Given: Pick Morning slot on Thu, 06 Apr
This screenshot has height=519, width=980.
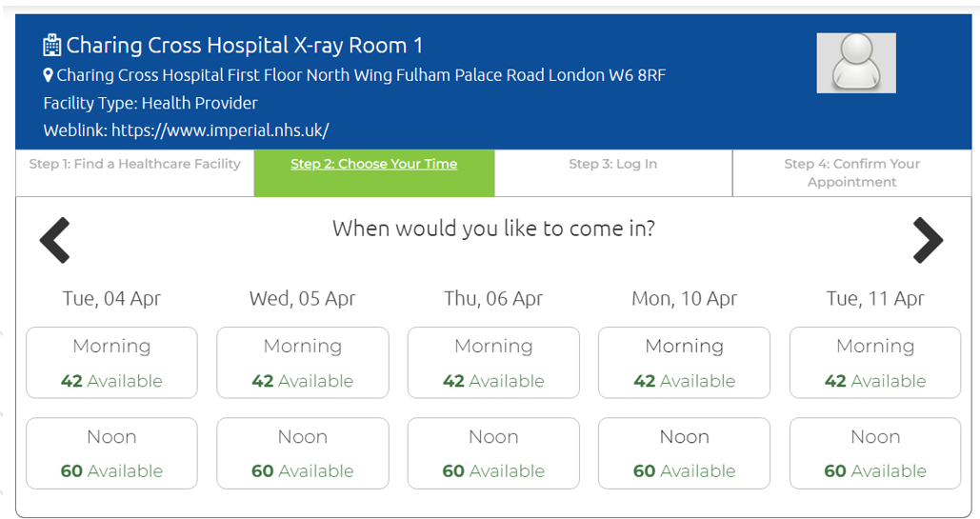Looking at the screenshot, I should (x=493, y=363).
